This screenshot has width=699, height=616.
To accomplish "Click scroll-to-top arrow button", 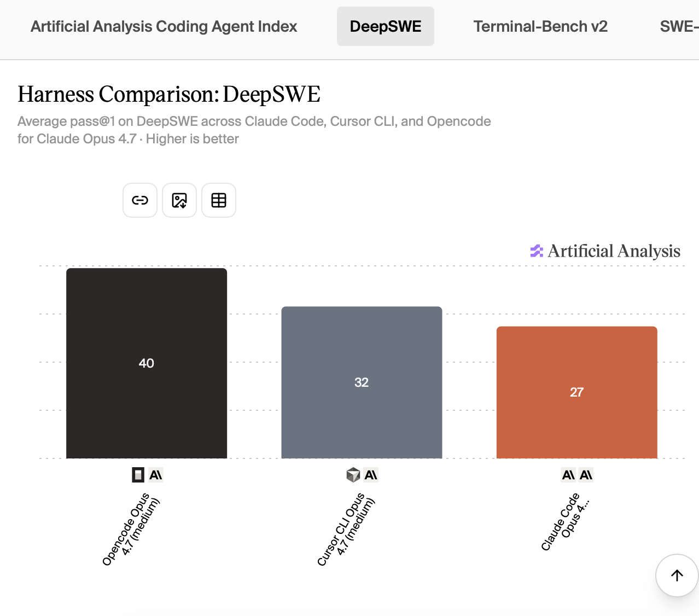I will click(x=677, y=575).
